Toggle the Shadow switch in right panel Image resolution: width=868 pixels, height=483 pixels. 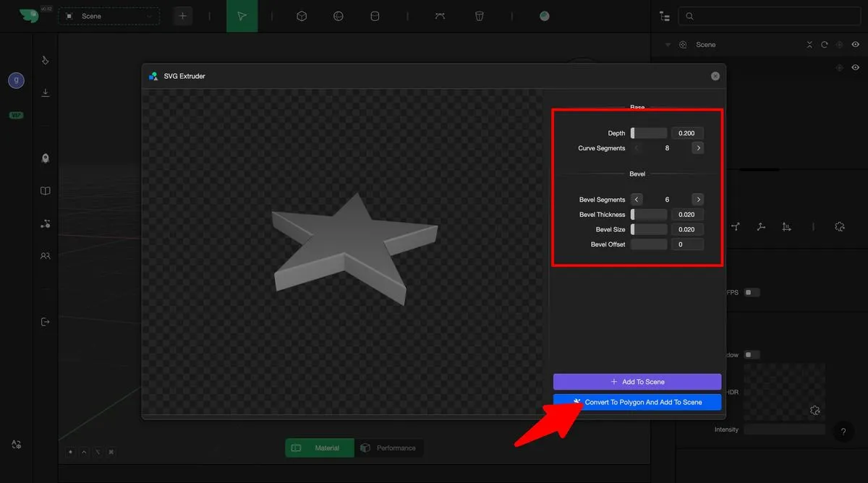point(752,354)
